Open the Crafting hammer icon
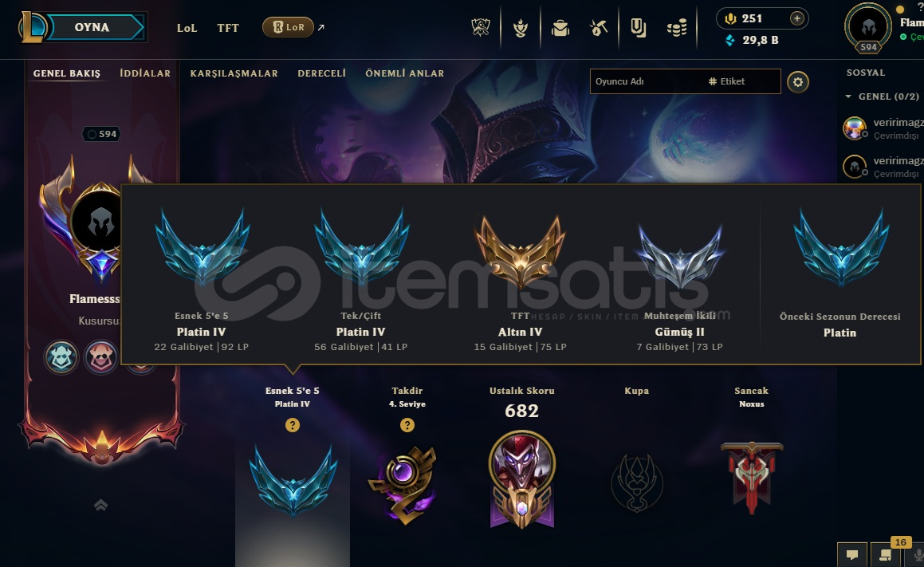 pyautogui.click(x=599, y=28)
